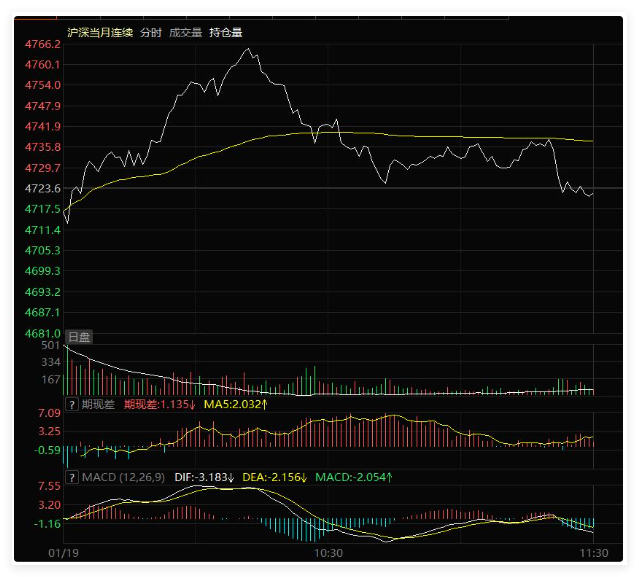Click the 沪深当月连续 contract title
Viewport: 639px width, 577px height.
[x=100, y=32]
